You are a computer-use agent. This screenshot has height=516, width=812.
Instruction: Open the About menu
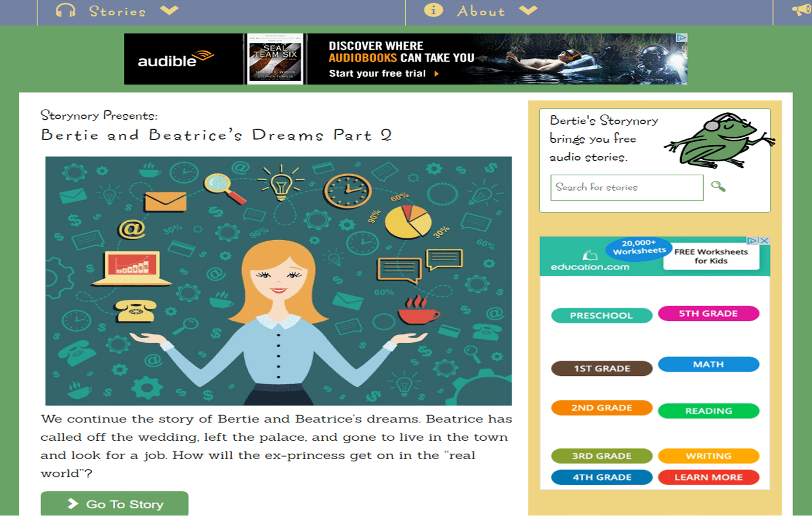point(481,11)
